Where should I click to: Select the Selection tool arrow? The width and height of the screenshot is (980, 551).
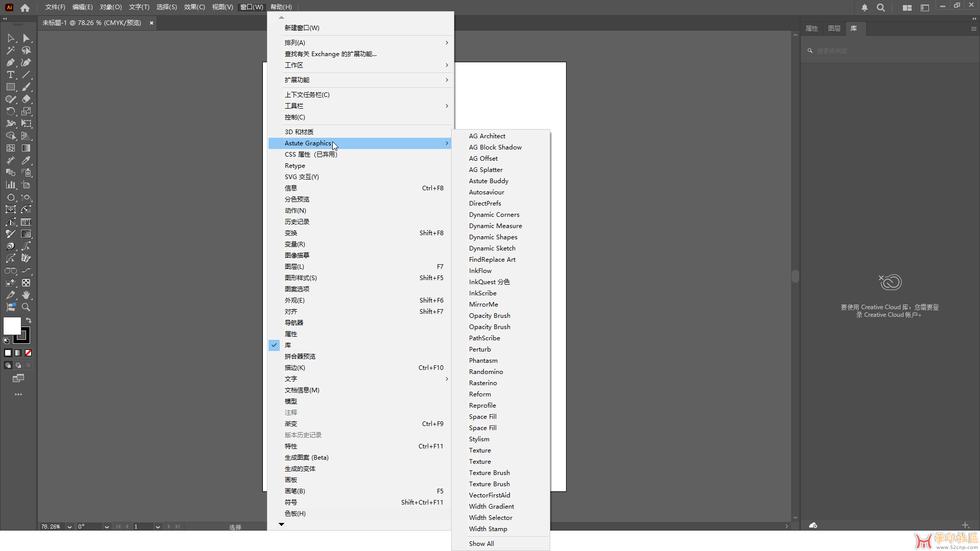click(11, 38)
